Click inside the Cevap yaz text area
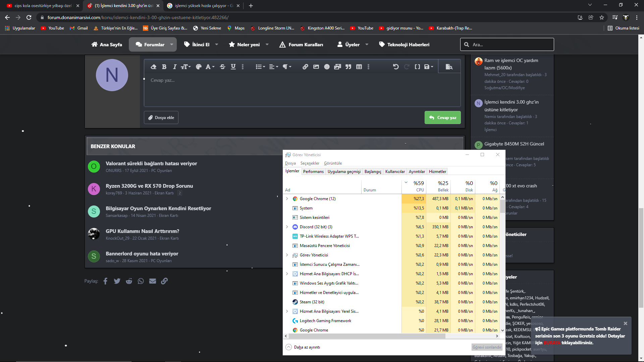The width and height of the screenshot is (644, 362). (x=302, y=90)
